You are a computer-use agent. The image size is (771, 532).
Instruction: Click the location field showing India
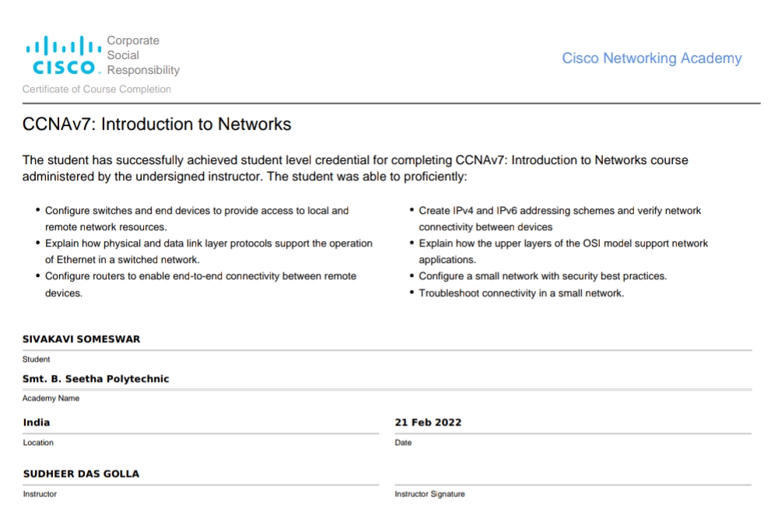pos(37,422)
